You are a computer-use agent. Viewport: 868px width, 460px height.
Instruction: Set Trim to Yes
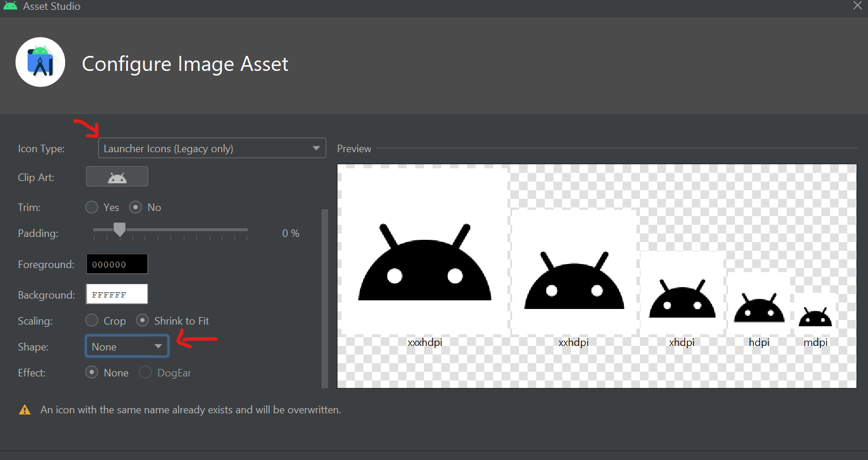[x=92, y=207]
